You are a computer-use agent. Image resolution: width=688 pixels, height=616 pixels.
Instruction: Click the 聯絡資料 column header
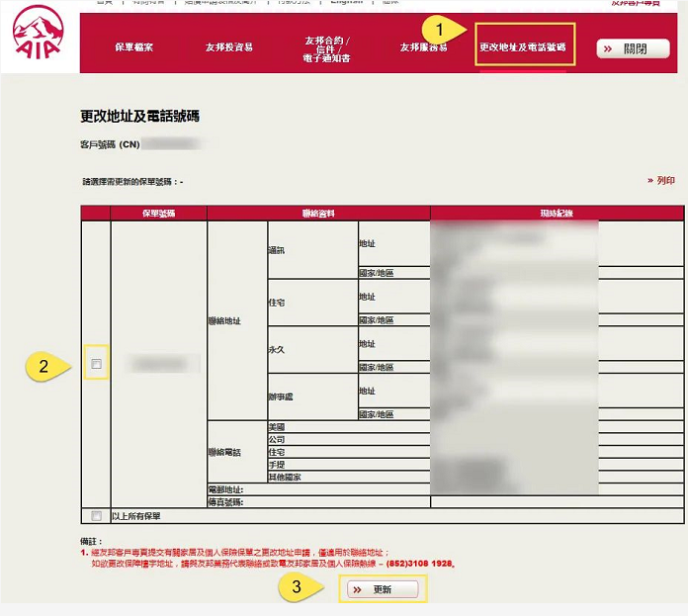click(x=318, y=213)
